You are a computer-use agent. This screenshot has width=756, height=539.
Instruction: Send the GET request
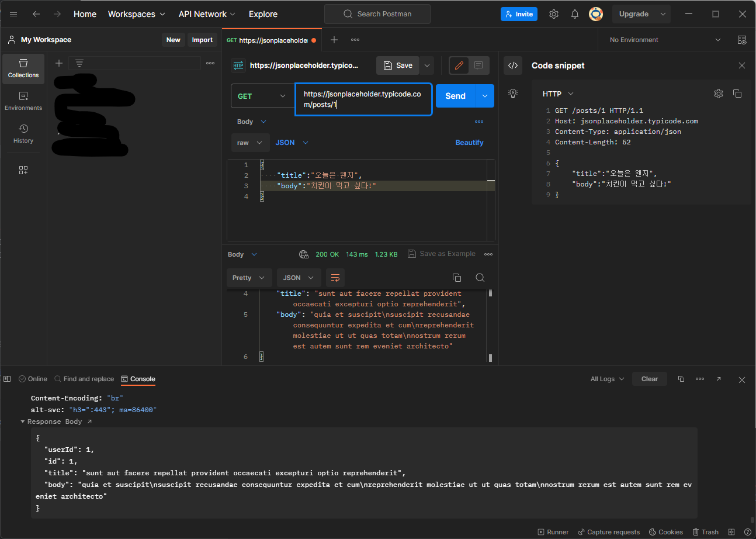pos(455,96)
